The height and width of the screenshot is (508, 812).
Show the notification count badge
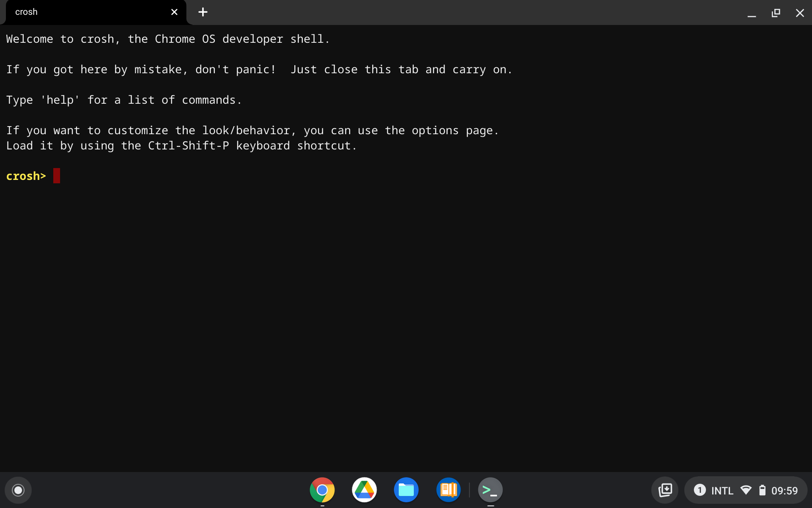700,490
